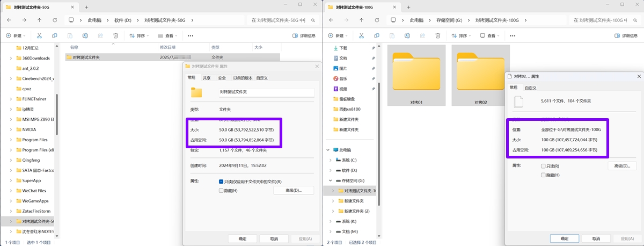This screenshot has height=246, width=644.
Task: Click 取消 in the 对拷测试文件夹 properties
Action: point(274,238)
